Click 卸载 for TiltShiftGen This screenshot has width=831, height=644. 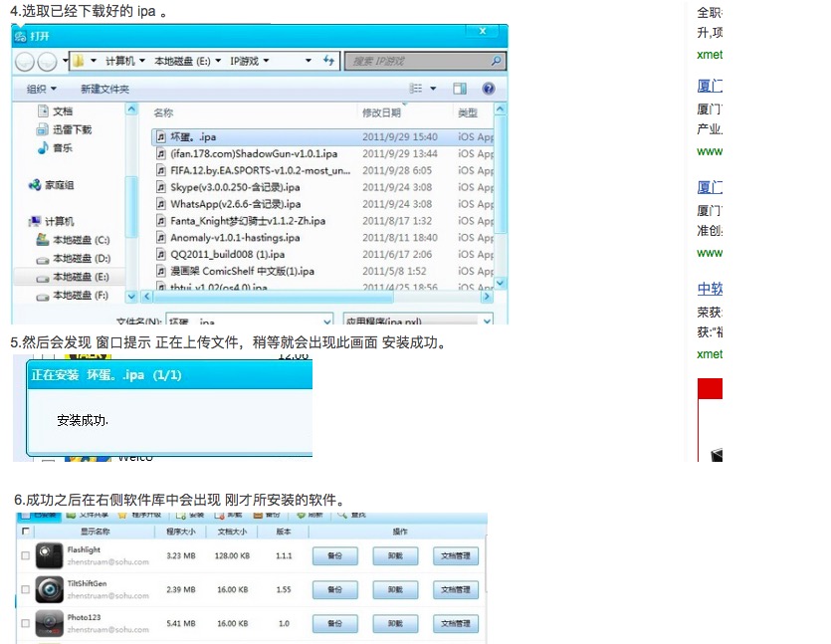tap(395, 590)
